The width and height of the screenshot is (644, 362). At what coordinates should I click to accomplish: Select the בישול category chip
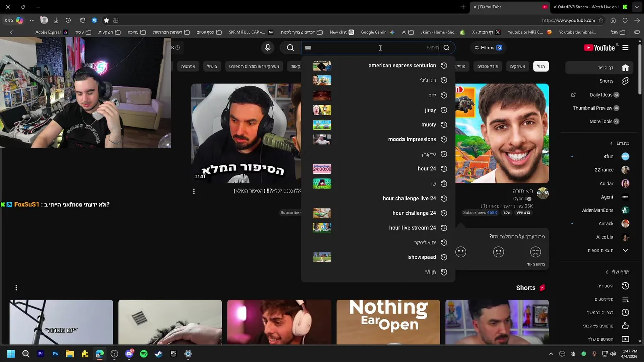click(212, 66)
